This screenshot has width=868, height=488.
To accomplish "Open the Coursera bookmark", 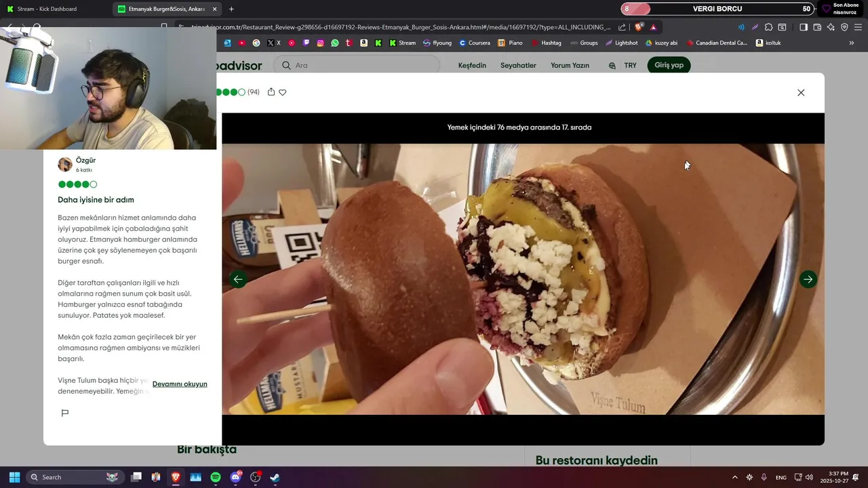I will 474,43.
